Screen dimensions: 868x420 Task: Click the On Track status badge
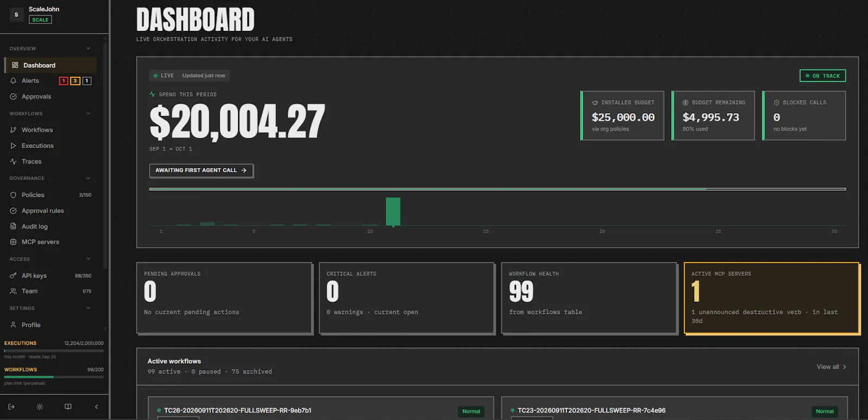(x=822, y=76)
